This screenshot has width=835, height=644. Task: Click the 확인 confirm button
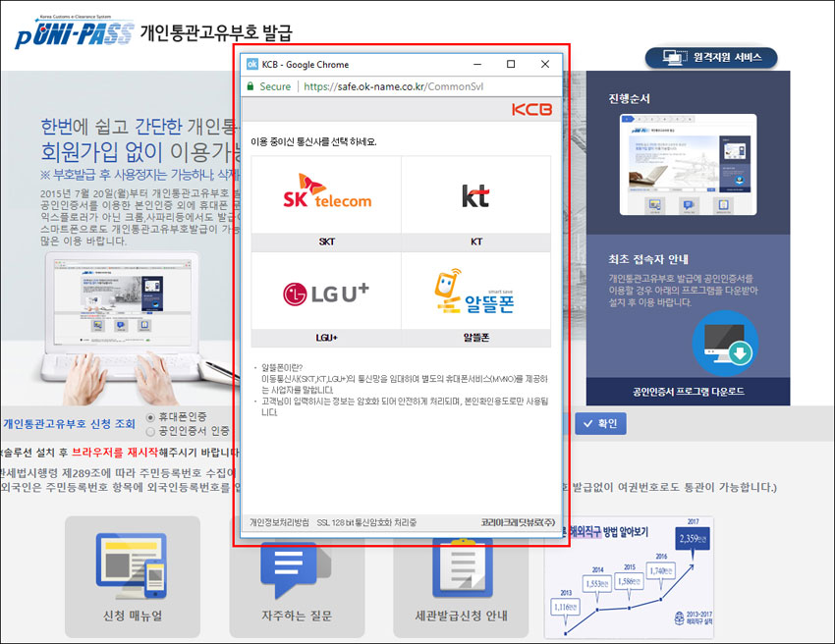(x=600, y=424)
